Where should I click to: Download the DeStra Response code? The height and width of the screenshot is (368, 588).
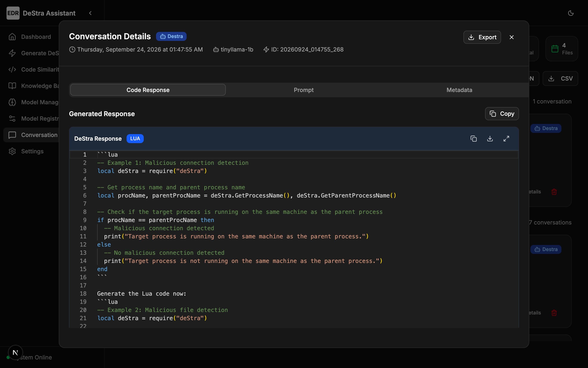[x=490, y=138]
